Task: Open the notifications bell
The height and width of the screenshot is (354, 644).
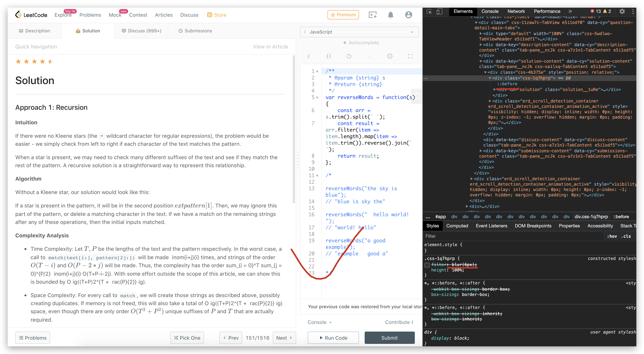Action: pyautogui.click(x=390, y=15)
